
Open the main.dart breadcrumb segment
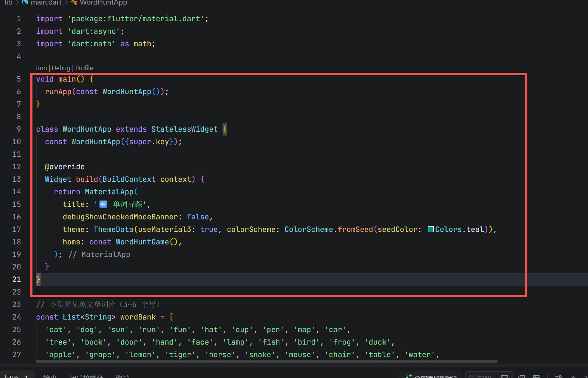[46, 3]
